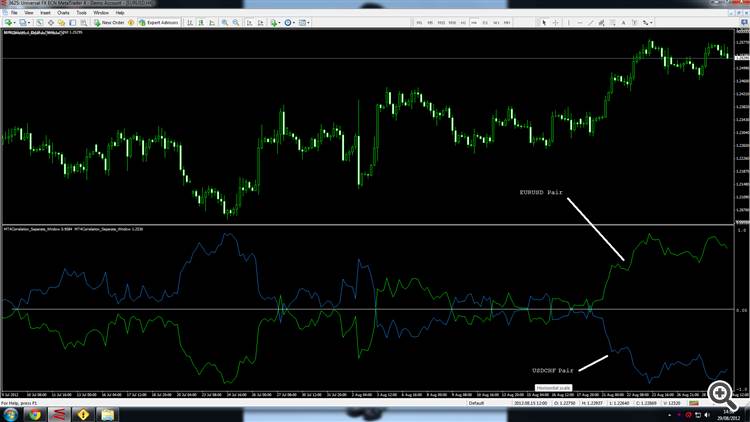Viewport: 750px width, 422px height.
Task: Open the Strategy Tester icon
Action: tap(84, 22)
